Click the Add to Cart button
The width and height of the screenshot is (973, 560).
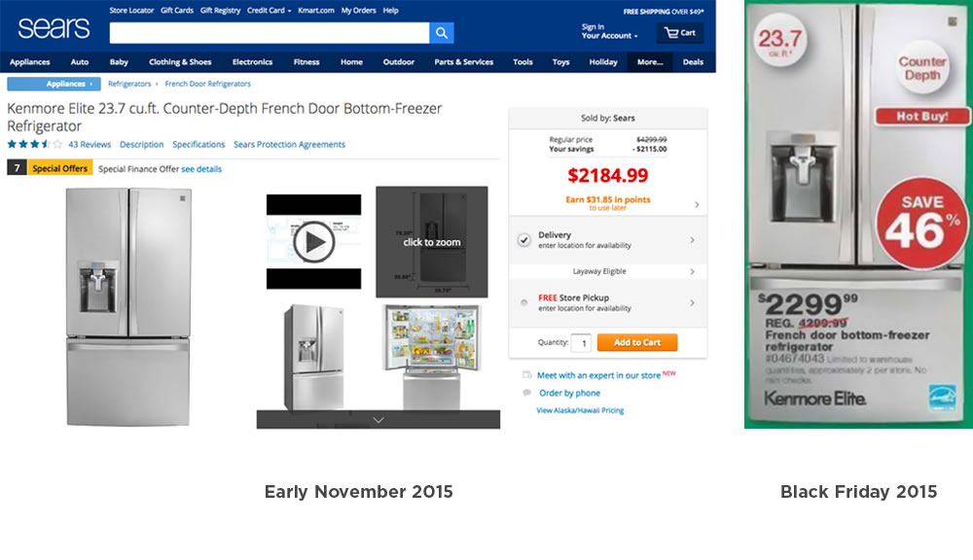637,342
